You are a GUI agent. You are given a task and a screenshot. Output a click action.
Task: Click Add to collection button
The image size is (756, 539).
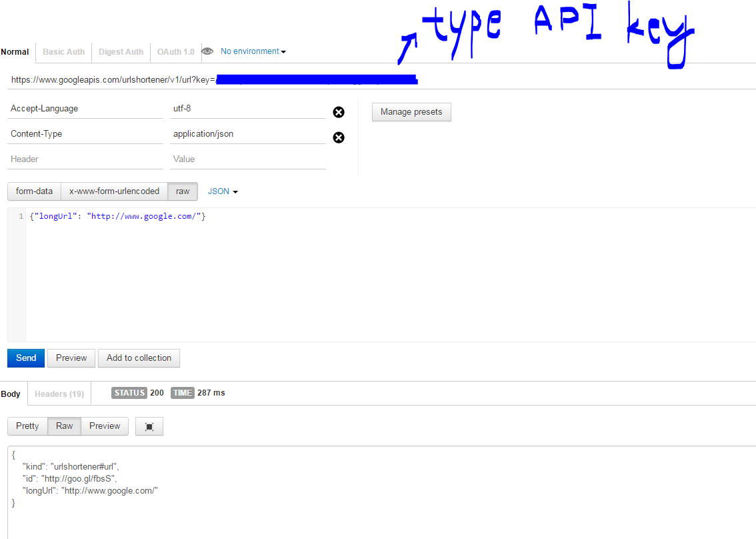[x=139, y=358]
